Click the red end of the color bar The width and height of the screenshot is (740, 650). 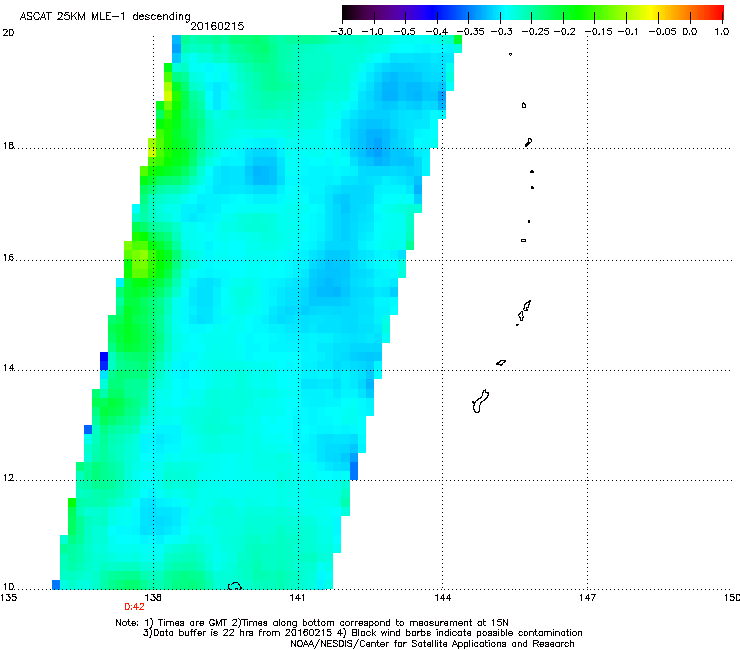(715, 12)
